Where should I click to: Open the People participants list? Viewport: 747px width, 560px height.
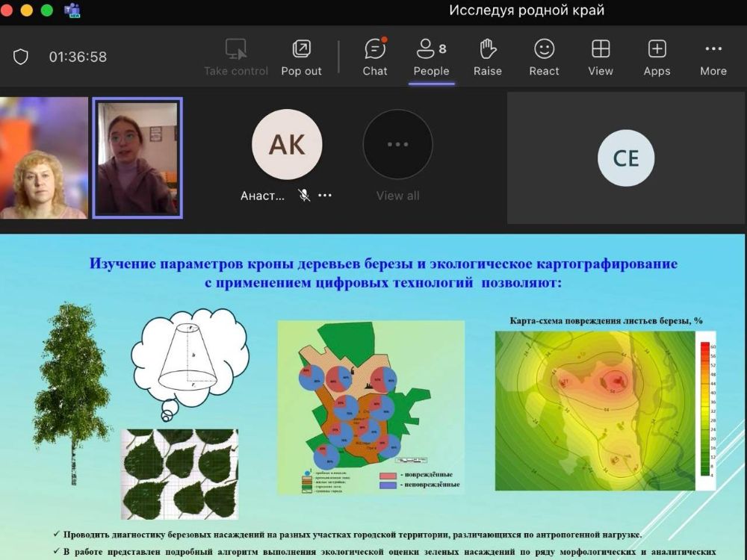click(431, 57)
